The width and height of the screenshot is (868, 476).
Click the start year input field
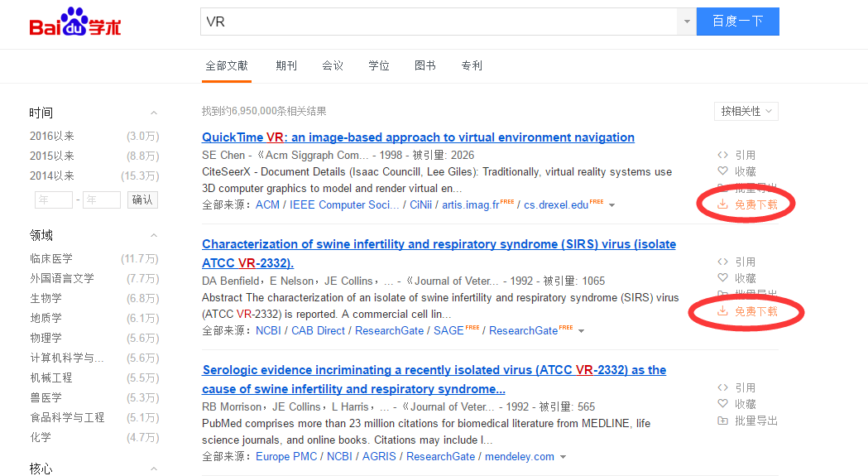pyautogui.click(x=53, y=200)
